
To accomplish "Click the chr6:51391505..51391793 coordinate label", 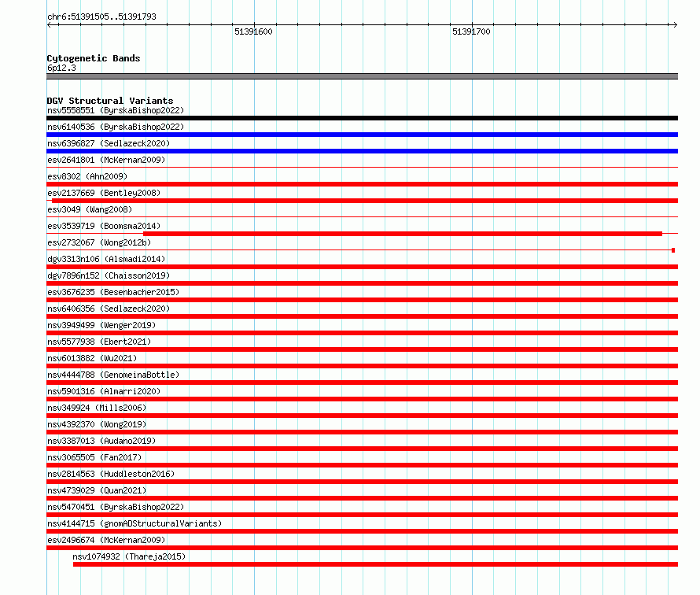I will pyautogui.click(x=101, y=17).
